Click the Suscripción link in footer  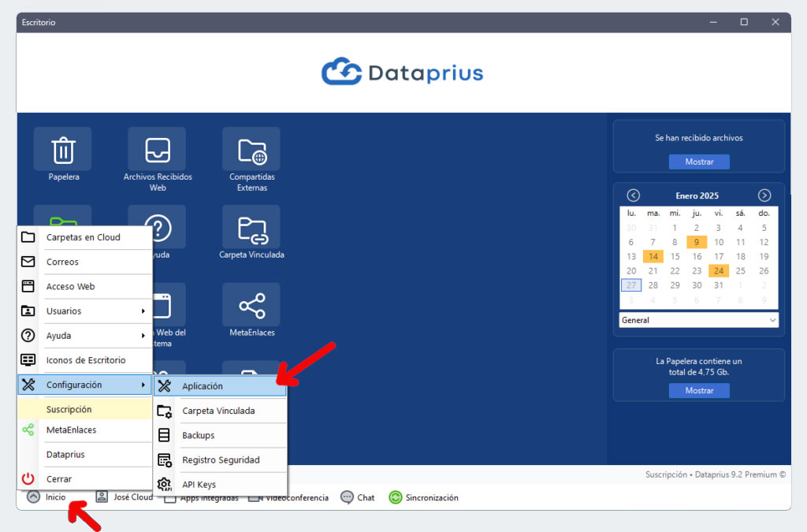666,474
